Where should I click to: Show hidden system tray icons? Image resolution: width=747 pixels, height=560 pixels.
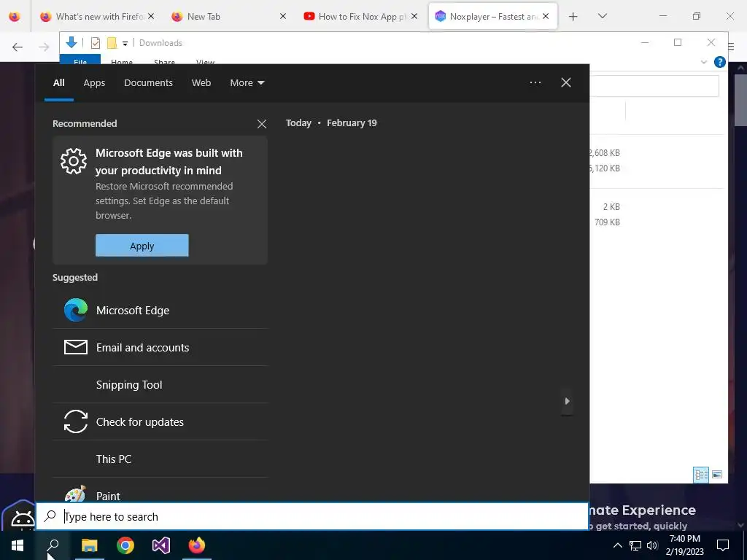click(617, 545)
